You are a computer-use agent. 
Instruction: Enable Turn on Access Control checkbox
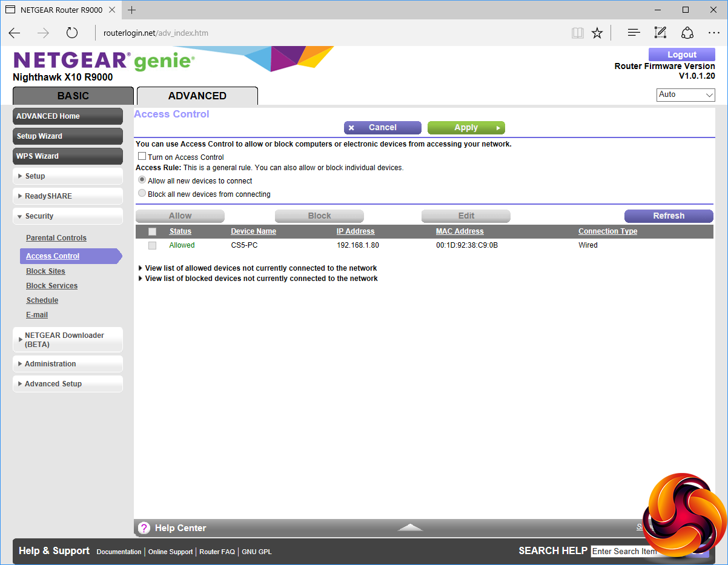[142, 156]
